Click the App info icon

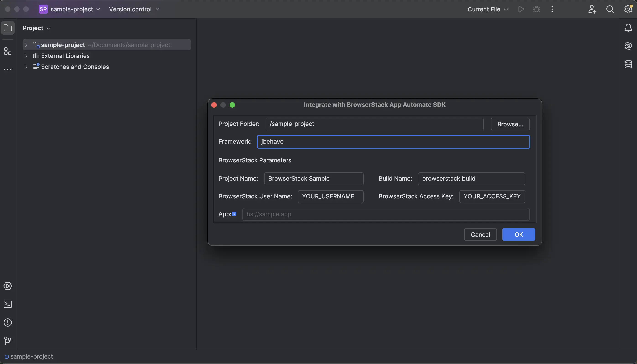click(234, 214)
